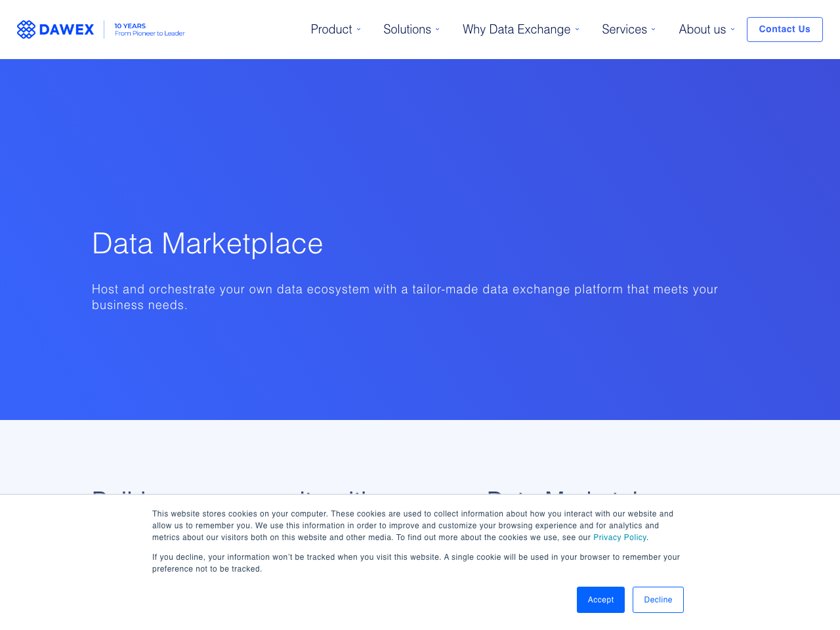Expand the Services dropdown chevron
Image resolution: width=840 pixels, height=630 pixels.
click(653, 29)
